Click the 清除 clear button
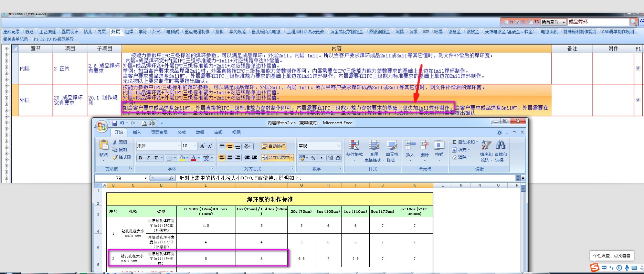Image resolution: width=644 pixels, height=274 pixels. click(x=461, y=157)
